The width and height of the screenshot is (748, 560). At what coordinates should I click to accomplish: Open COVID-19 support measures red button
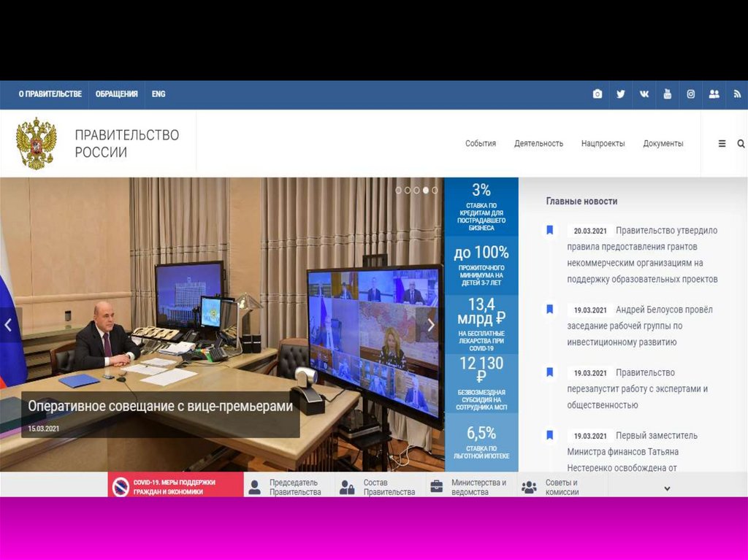(x=175, y=487)
